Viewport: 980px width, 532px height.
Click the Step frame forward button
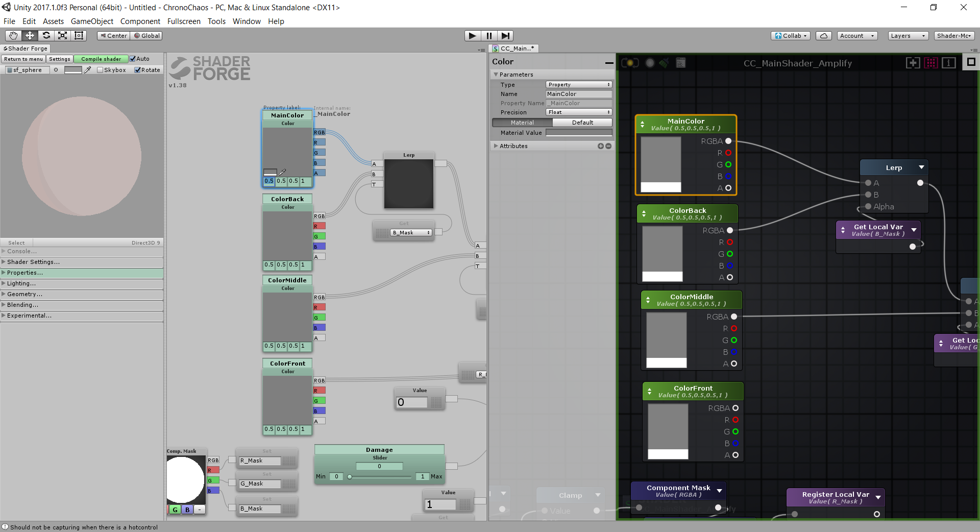[x=505, y=35]
